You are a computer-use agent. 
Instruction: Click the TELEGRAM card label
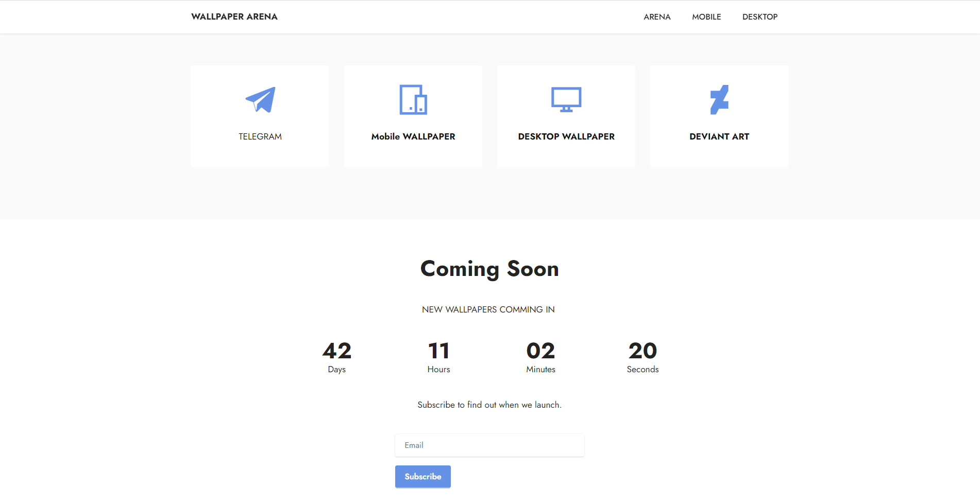[x=260, y=136]
